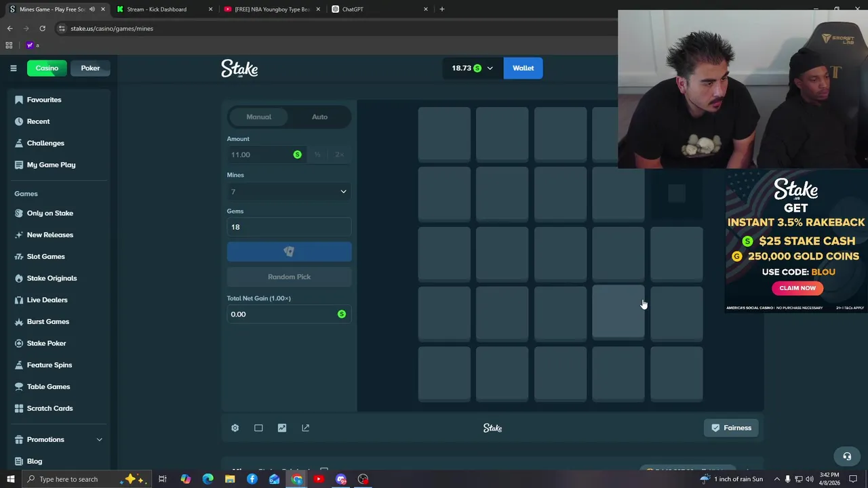868x488 pixels.
Task: Click the Stake logo in header
Action: [239, 68]
